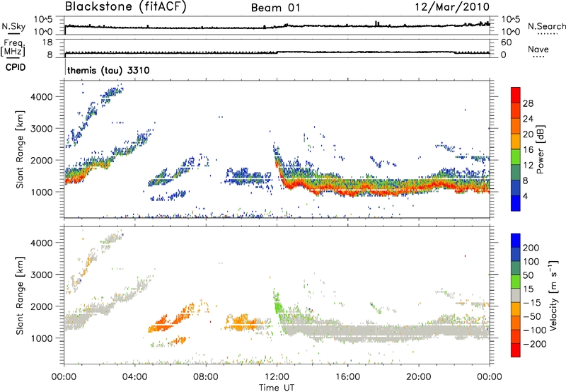Click the Power colorbar label '12'
Viewport: 566px width, 392px height.
(x=528, y=165)
